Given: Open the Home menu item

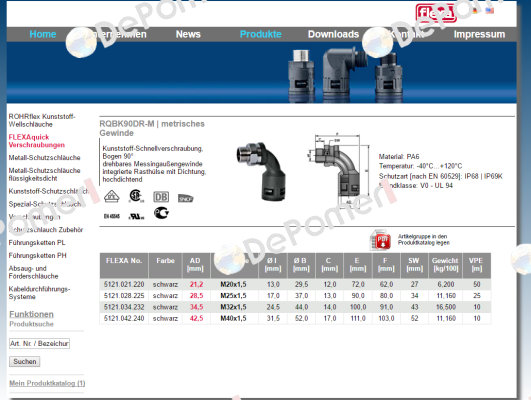Looking at the screenshot, I should pos(43,34).
